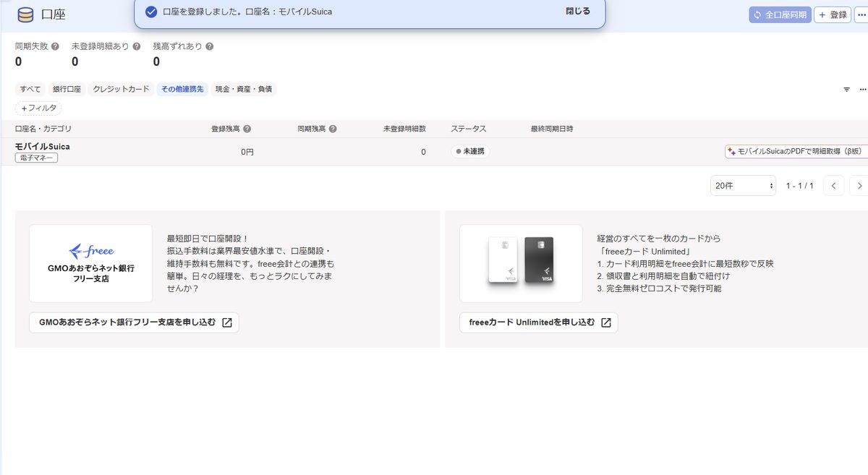This screenshot has height=475, width=868.
Task: Click the help icon beside 登録残高 column
Action: tap(247, 129)
